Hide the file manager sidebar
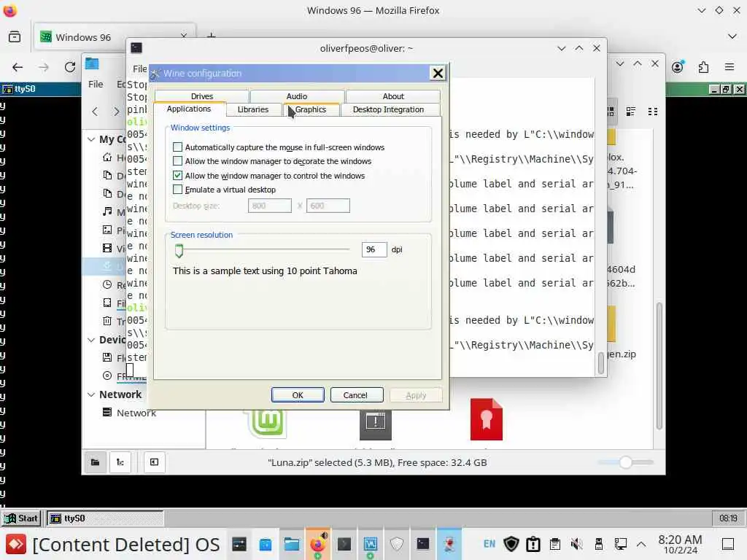This screenshot has width=747, height=560. (x=155, y=462)
